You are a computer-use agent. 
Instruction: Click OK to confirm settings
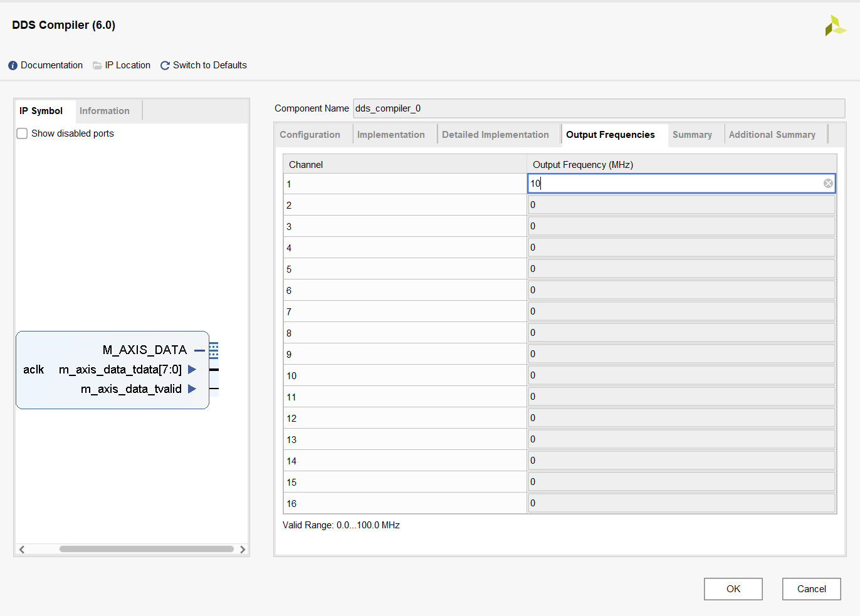tap(733, 589)
